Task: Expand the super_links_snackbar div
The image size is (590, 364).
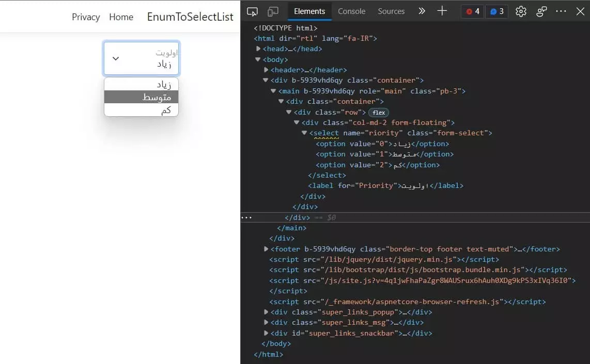Action: pos(266,333)
